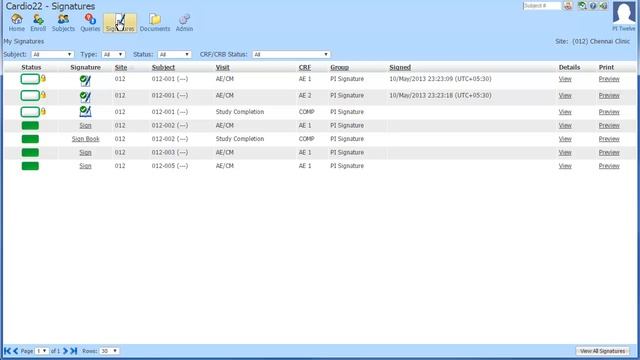The height and width of the screenshot is (360, 640).
Task: View details of 012-001 AE 1 row
Action: 565,79
